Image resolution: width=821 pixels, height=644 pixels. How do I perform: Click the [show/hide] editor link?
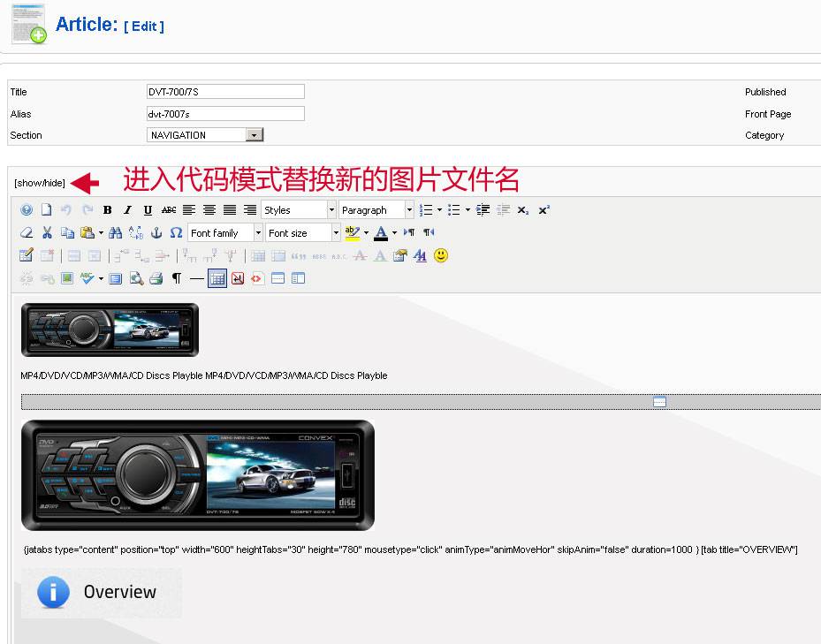click(40, 183)
